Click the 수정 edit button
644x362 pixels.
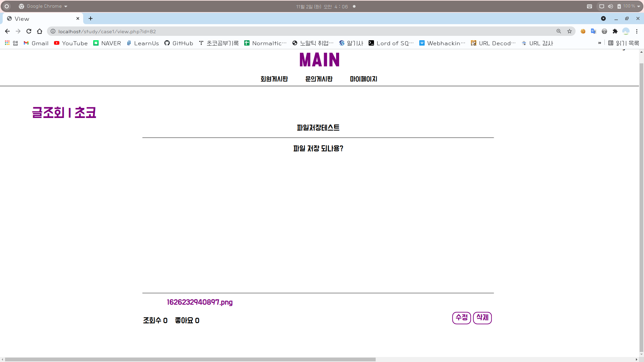(x=462, y=318)
